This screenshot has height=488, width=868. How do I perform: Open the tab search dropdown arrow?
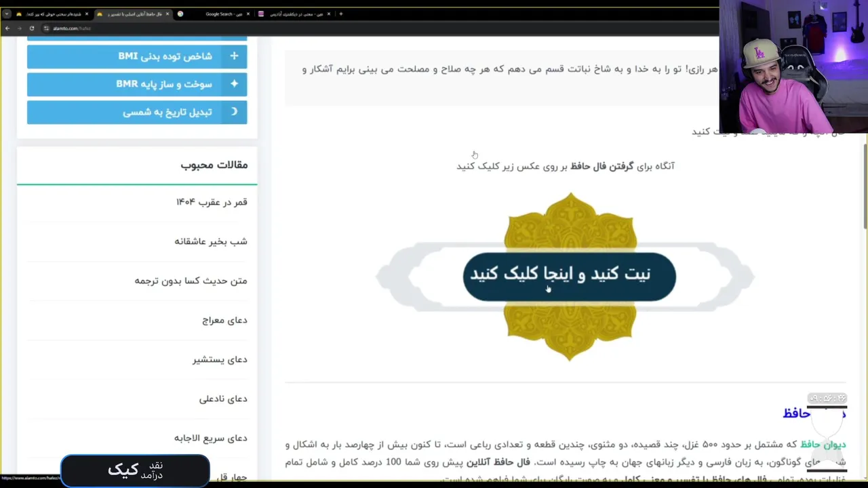(x=7, y=14)
